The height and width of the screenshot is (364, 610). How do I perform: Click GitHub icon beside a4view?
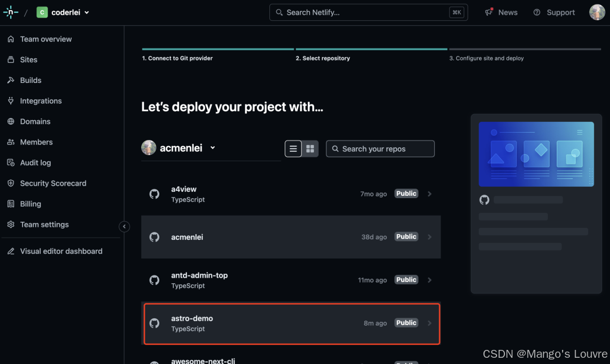point(154,194)
